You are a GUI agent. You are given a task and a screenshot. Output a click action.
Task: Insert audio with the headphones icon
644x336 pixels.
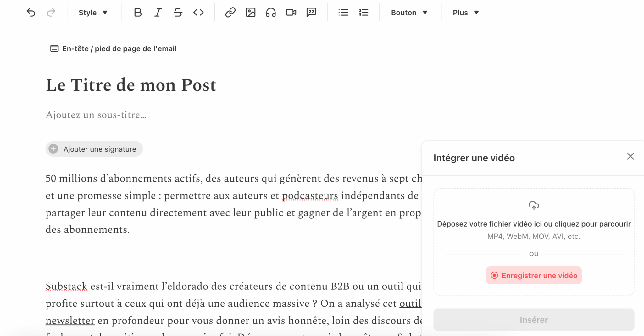point(271,13)
